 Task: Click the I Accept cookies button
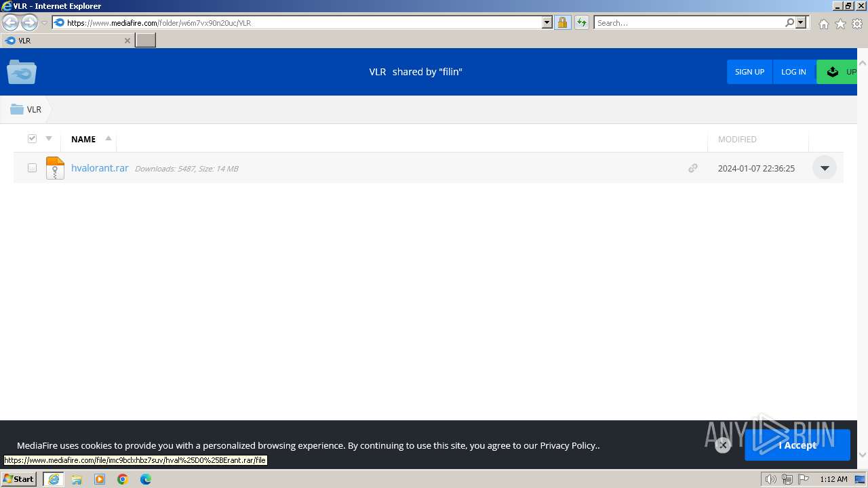click(797, 445)
